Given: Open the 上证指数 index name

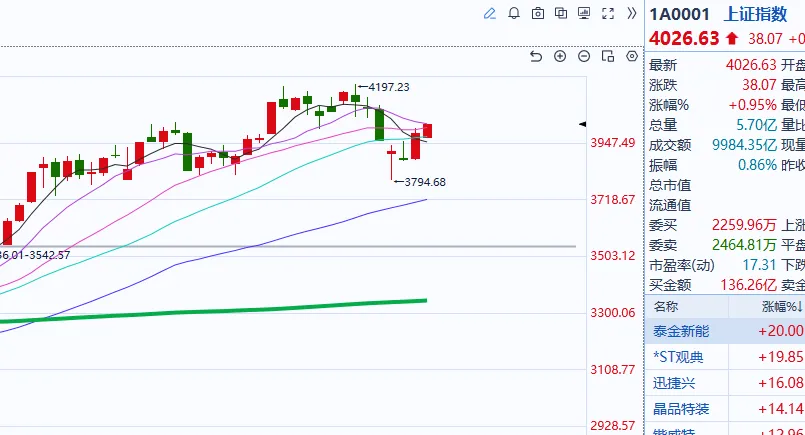Looking at the screenshot, I should pyautogui.click(x=755, y=14).
